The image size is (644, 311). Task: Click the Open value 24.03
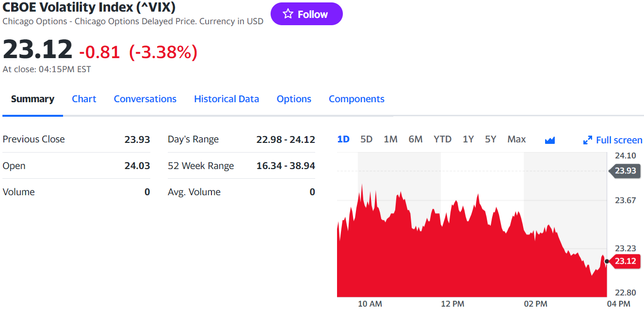point(137,166)
